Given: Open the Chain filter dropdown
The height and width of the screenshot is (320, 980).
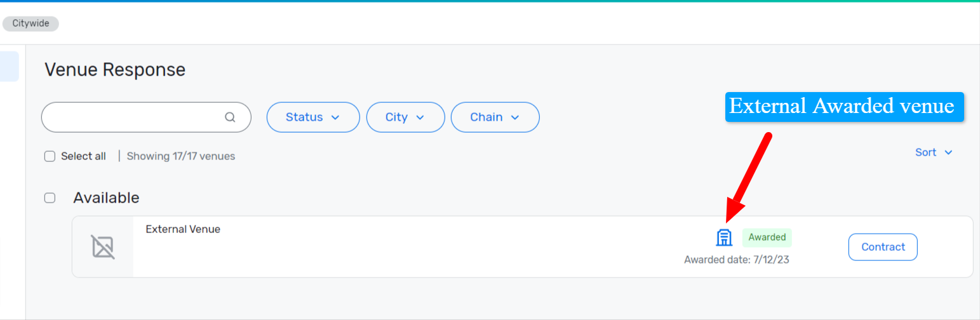Looking at the screenshot, I should (x=495, y=117).
